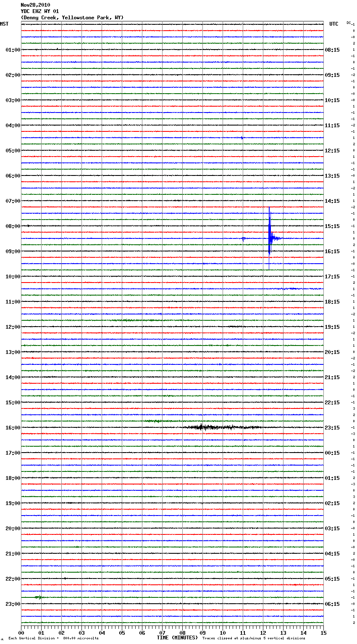The width and height of the screenshot is (357, 644).
Task: Click the MST timezone header
Action: [4, 24]
